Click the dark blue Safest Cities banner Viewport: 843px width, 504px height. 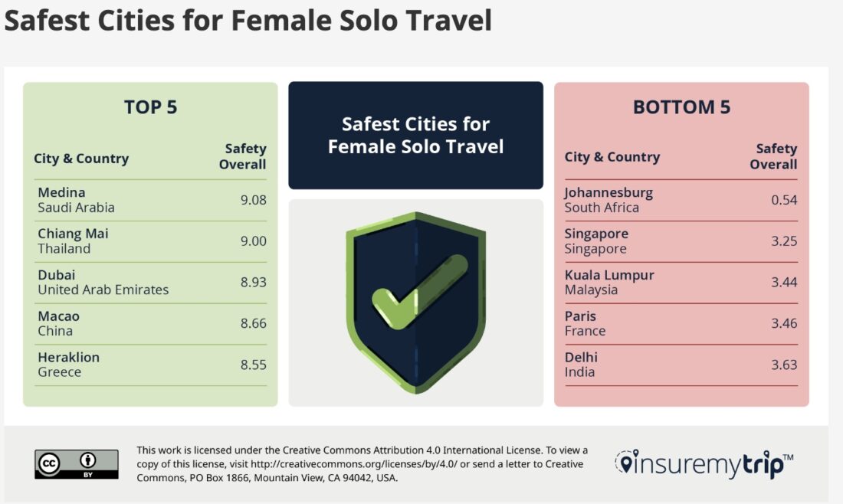[x=415, y=136]
